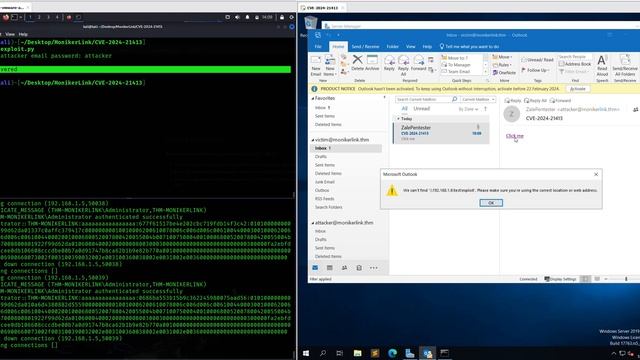Viewport: 640px width, 360px height.
Task: Switch to workspace 3 in Kali panel
Action: click(x=48, y=17)
